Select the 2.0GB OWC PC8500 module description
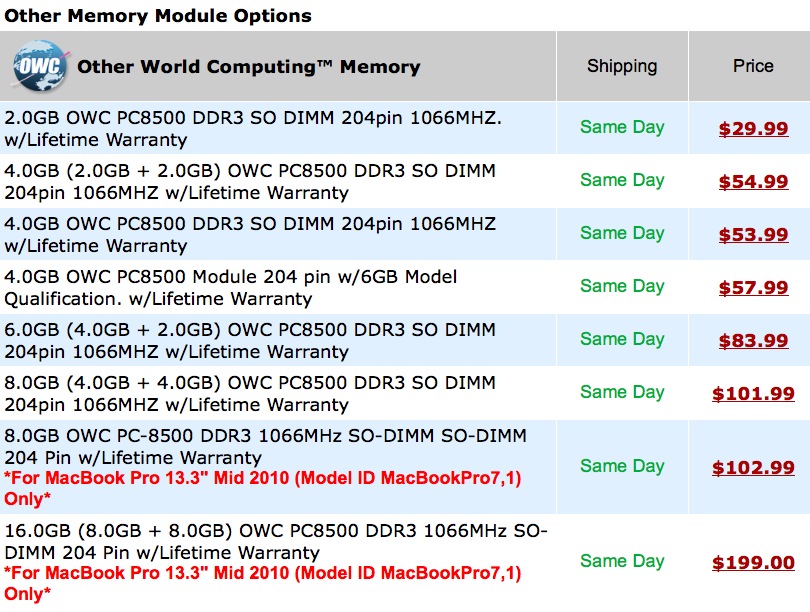The height and width of the screenshot is (612, 810). click(254, 128)
